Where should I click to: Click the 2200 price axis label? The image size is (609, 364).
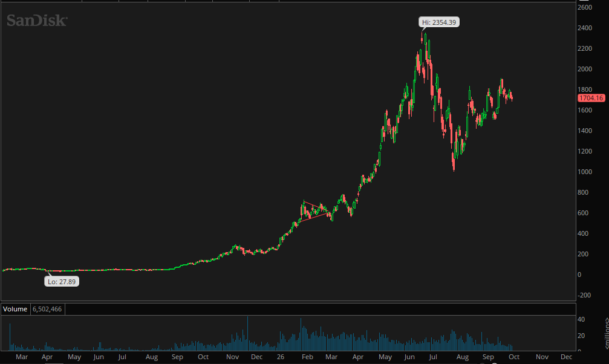(585, 48)
